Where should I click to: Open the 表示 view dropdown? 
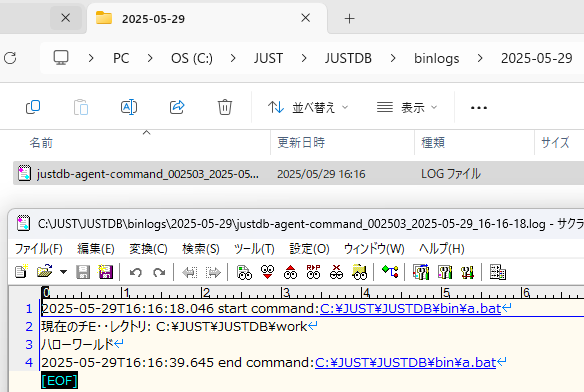[x=407, y=107]
